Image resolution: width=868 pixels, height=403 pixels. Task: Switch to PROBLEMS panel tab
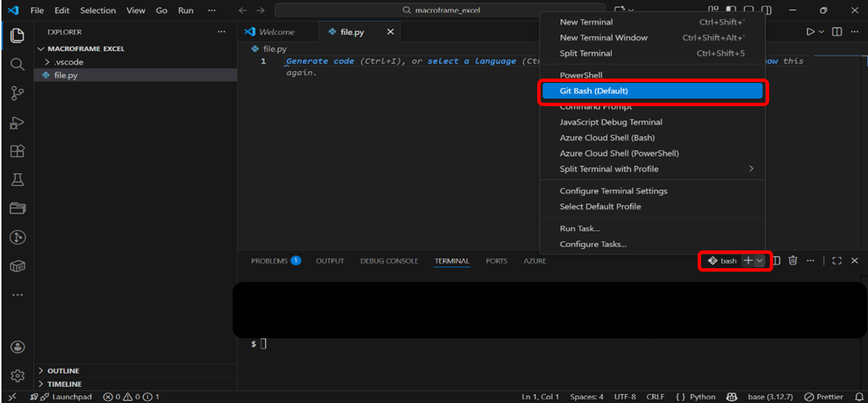[x=276, y=261]
